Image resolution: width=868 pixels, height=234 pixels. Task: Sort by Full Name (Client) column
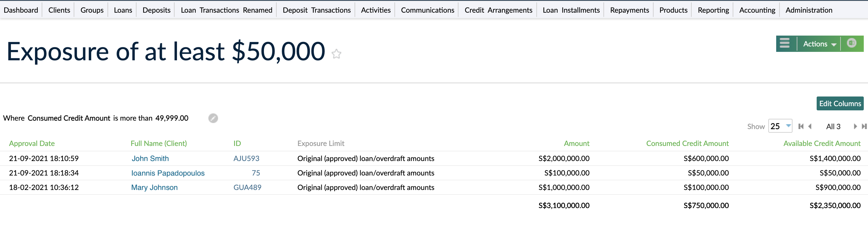point(159,144)
